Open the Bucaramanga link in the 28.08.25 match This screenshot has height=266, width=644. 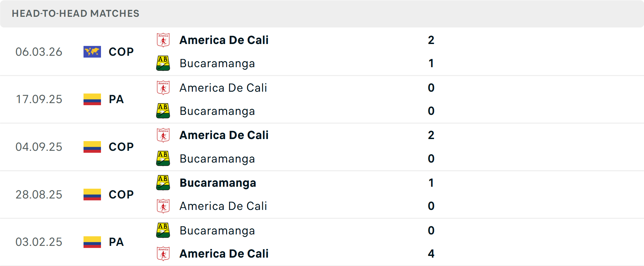(x=218, y=183)
